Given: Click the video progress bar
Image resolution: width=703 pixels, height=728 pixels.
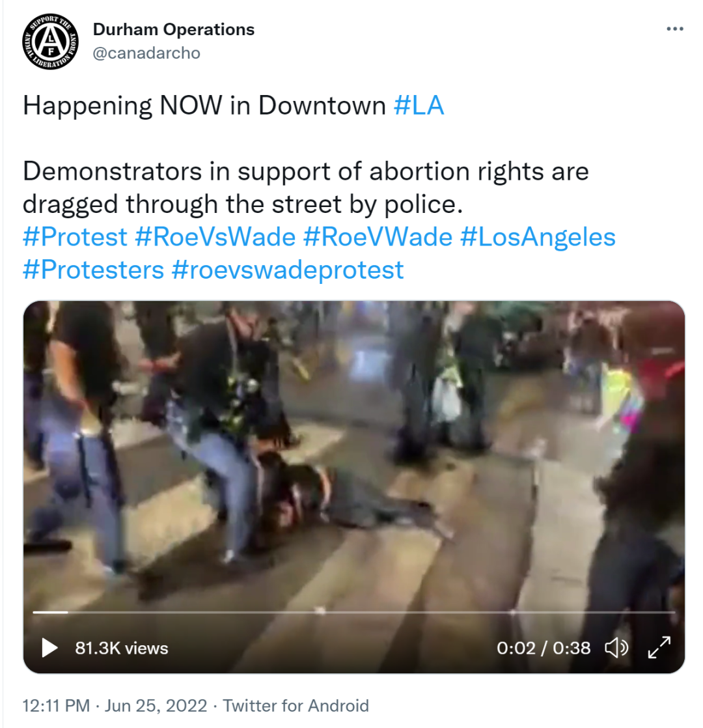Looking at the screenshot, I should (x=353, y=612).
